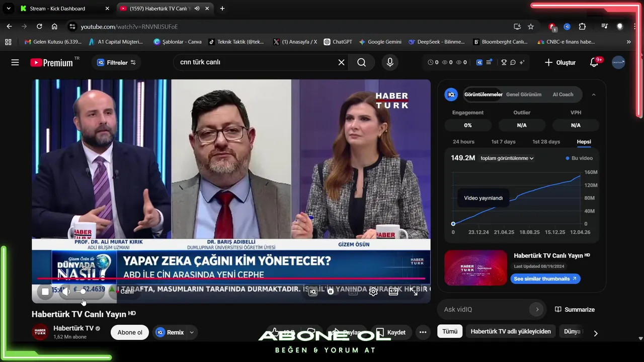The image size is (644, 362).
Task: Click the vidIQ list icon in header
Action: click(489, 62)
